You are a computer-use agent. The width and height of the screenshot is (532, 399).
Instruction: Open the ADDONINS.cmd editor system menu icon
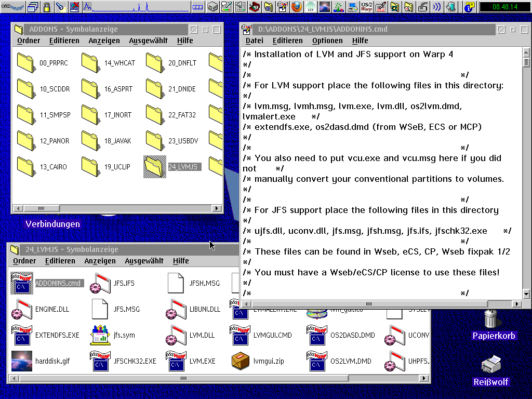247,30
